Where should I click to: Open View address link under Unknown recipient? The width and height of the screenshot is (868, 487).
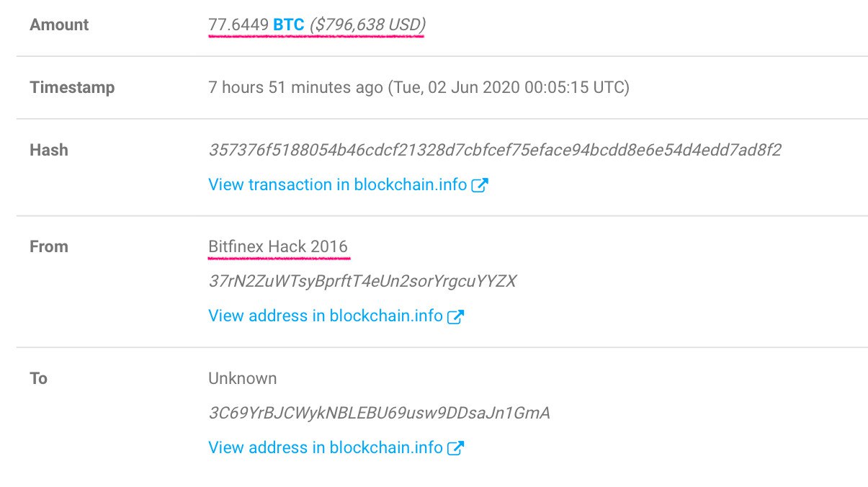click(x=325, y=448)
